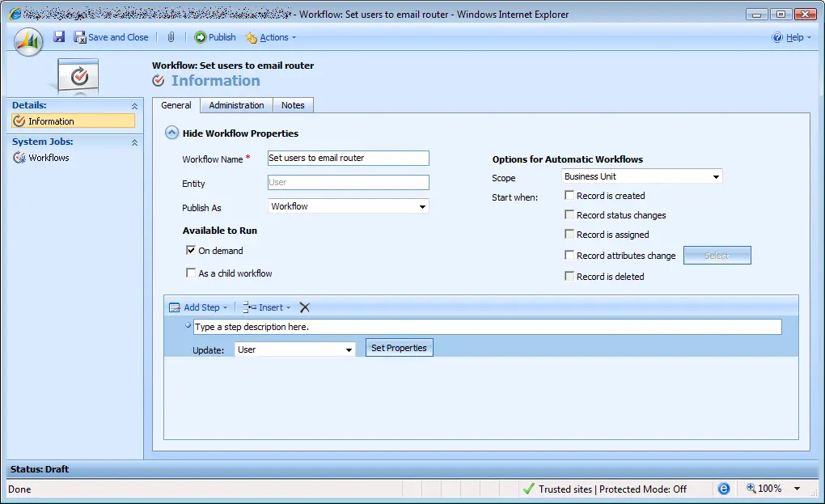Click the paperclip attach file icon
Viewport: 825px width, 504px height.
pos(171,37)
